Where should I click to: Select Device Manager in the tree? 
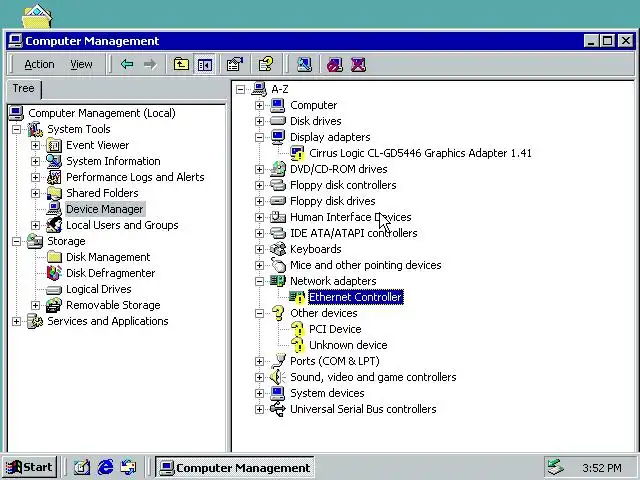pos(104,209)
